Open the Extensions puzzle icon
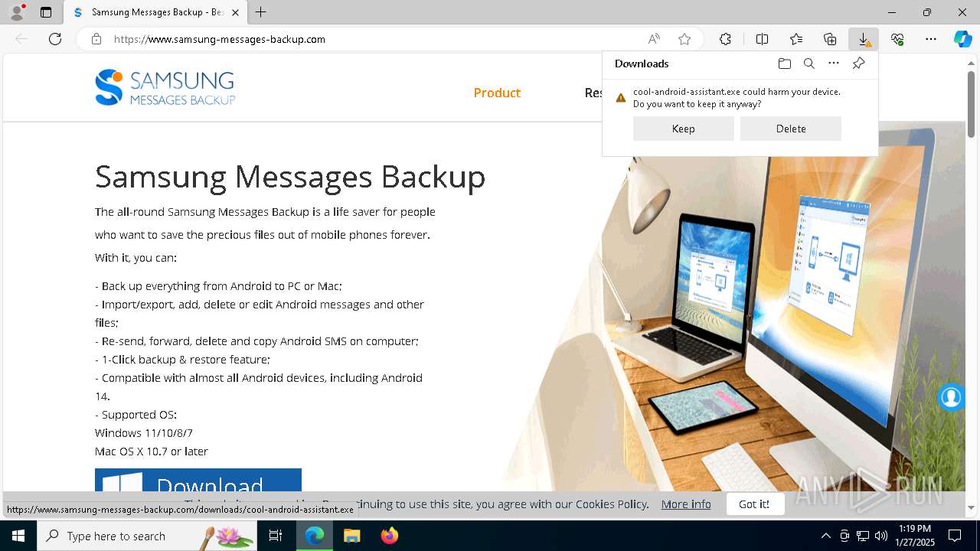 pyautogui.click(x=725, y=39)
